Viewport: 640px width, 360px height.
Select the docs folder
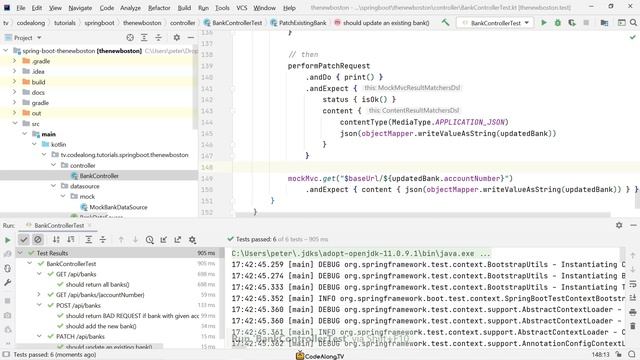(x=38, y=92)
